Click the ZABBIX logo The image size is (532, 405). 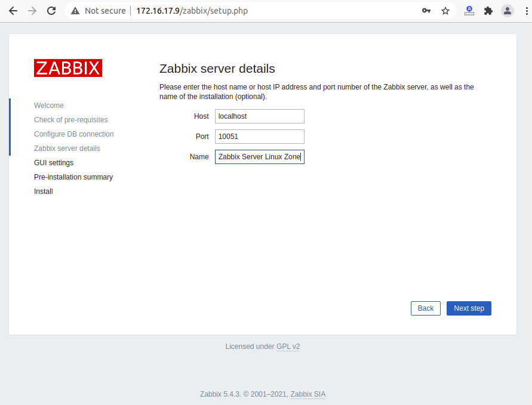pos(68,68)
